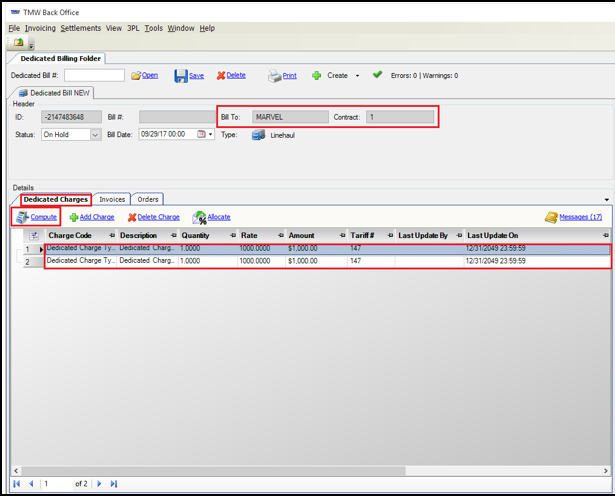Click the green plus Create icon
This screenshot has width=615, height=496.
point(317,75)
